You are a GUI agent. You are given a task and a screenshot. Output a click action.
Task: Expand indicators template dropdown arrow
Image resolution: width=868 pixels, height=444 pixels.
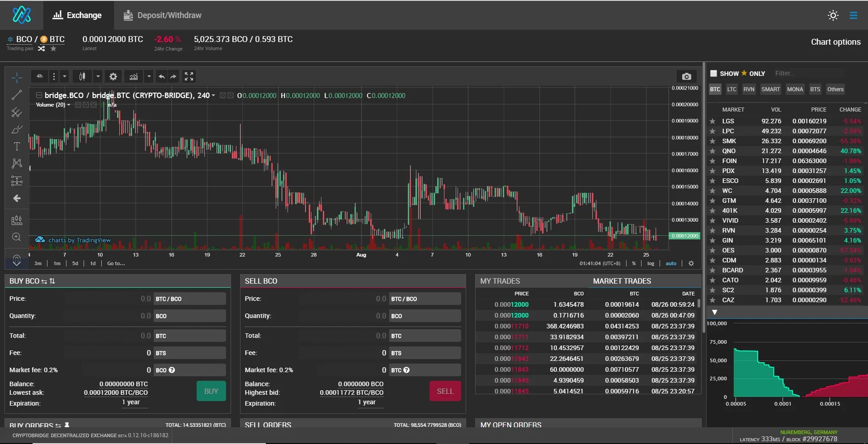point(149,76)
